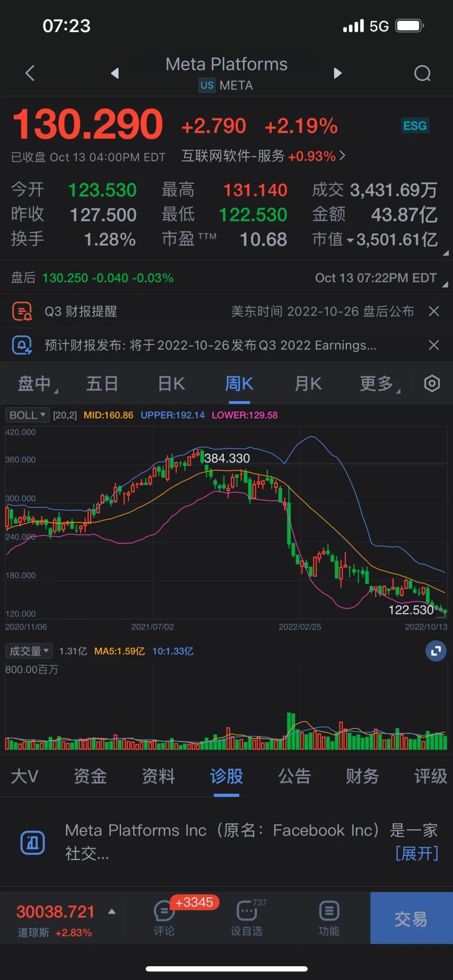Switch to 月K chart tab
The height and width of the screenshot is (980, 453).
[x=308, y=383]
